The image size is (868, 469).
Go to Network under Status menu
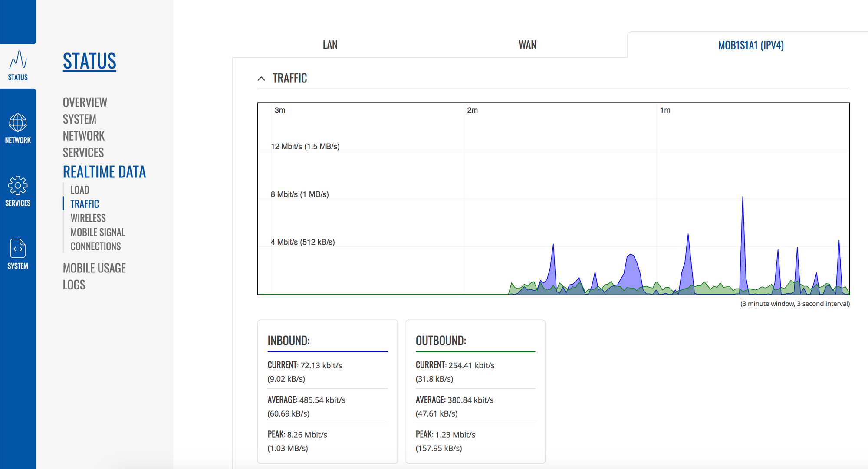point(84,136)
